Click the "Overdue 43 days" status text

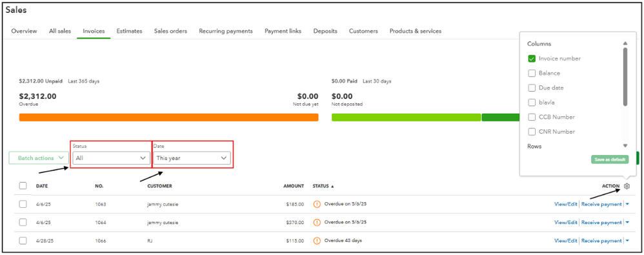pyautogui.click(x=343, y=241)
